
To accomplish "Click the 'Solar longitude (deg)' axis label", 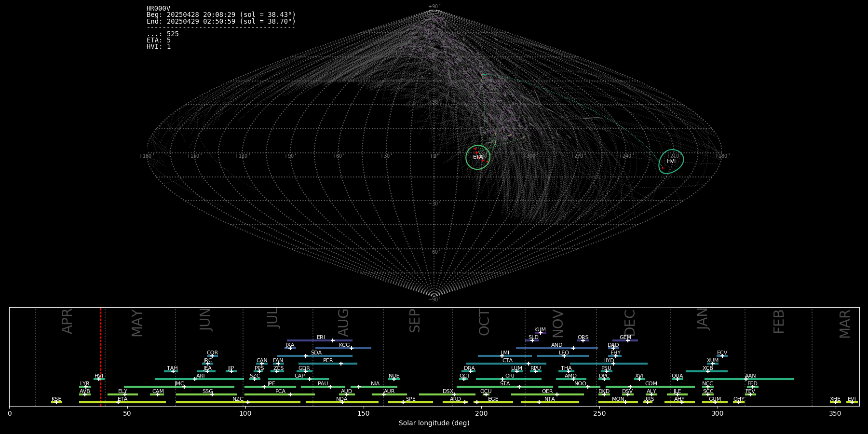I will [x=434, y=423].
